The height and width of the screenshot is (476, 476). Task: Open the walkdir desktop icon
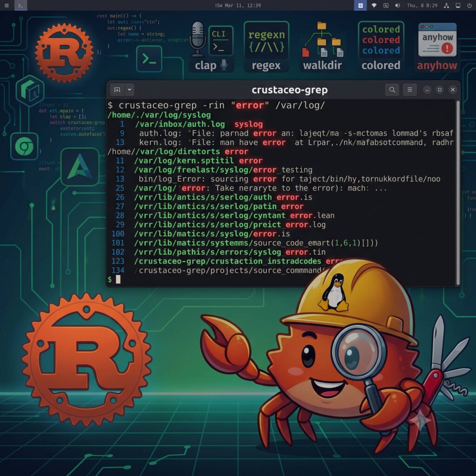[322, 46]
